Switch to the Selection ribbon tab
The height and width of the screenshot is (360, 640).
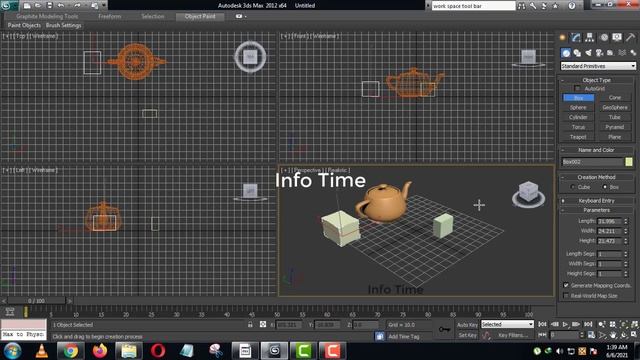tap(153, 16)
